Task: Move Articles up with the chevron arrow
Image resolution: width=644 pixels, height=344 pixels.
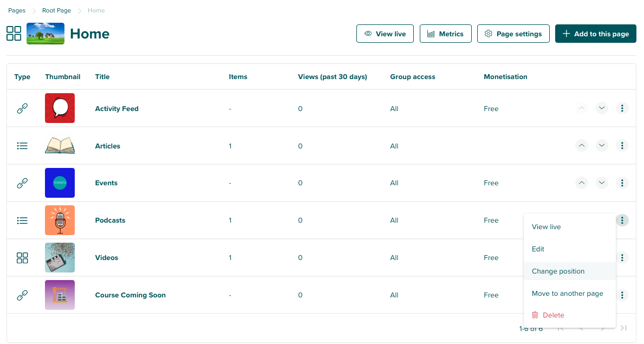Action: pos(581,146)
